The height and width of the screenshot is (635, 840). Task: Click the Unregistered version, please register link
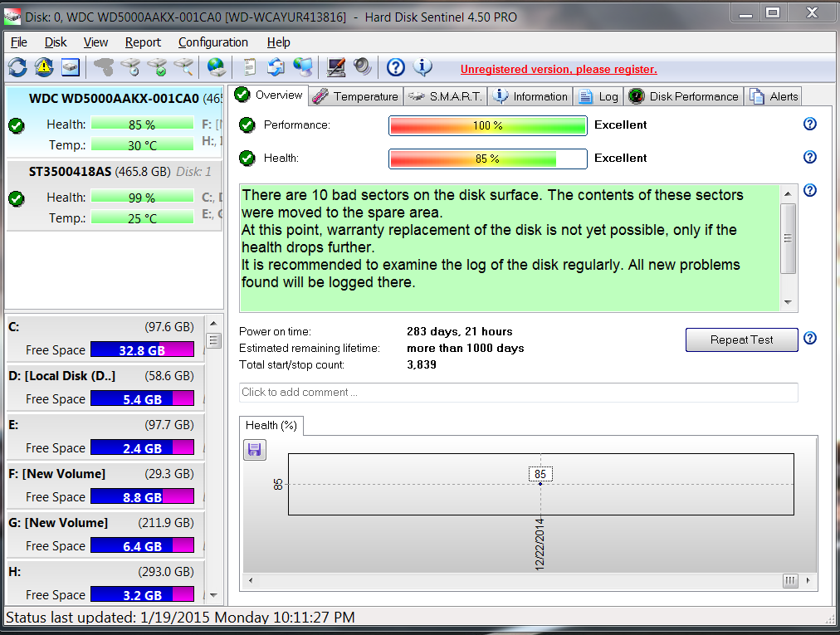(559, 69)
